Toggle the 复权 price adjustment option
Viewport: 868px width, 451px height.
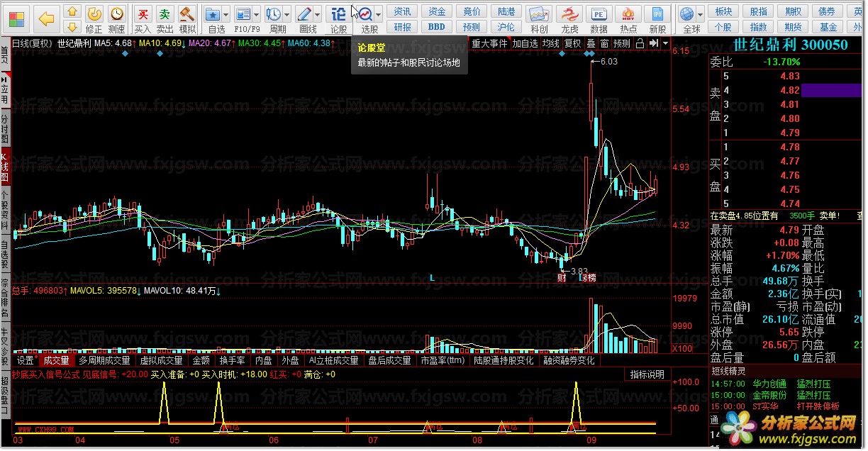coord(573,43)
